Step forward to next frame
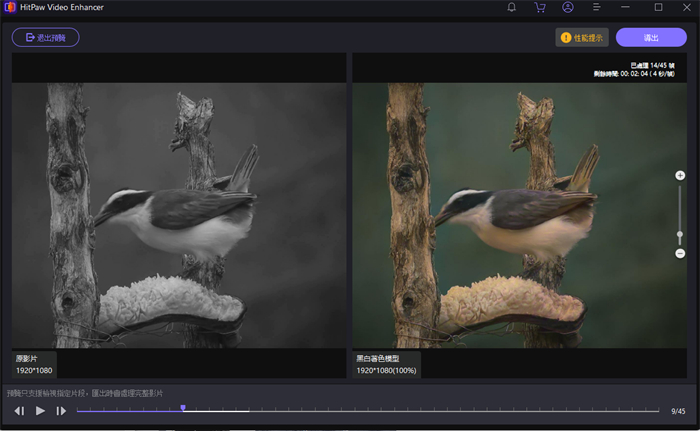Screen dimensions: 700x431 click(x=61, y=411)
